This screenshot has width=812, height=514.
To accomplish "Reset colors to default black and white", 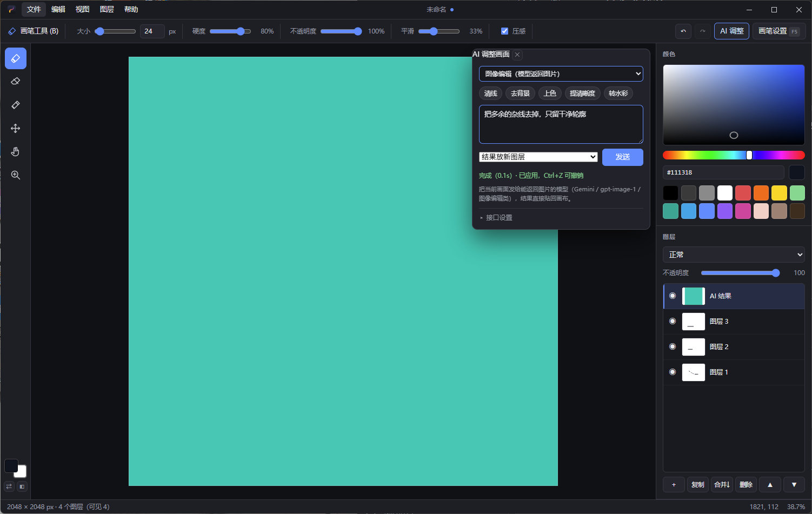I will click(x=22, y=486).
